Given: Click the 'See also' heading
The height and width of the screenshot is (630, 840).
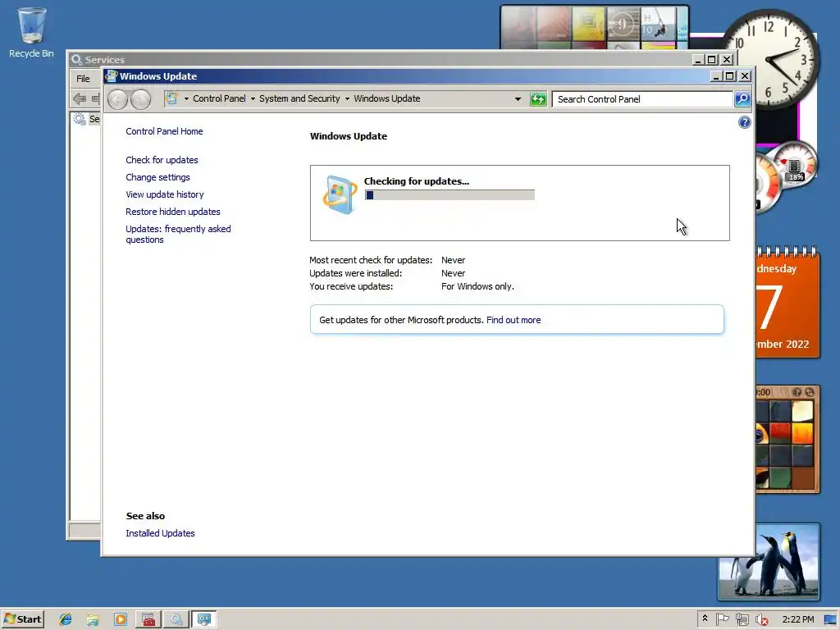Looking at the screenshot, I should (x=145, y=516).
